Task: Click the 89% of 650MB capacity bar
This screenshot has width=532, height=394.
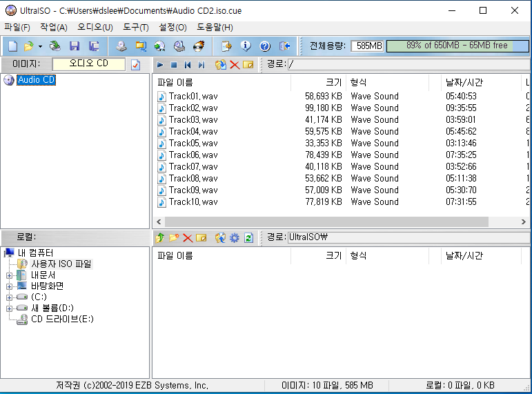Action: pos(457,46)
